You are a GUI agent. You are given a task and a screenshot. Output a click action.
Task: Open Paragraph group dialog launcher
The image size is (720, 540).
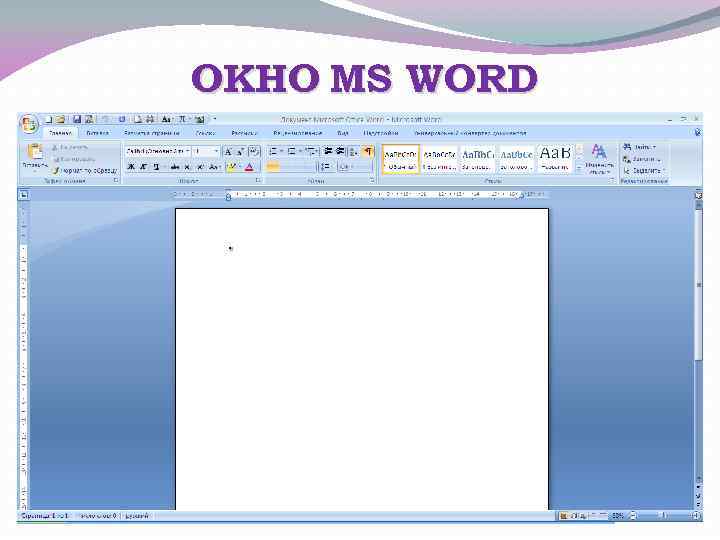pyautogui.click(x=372, y=181)
